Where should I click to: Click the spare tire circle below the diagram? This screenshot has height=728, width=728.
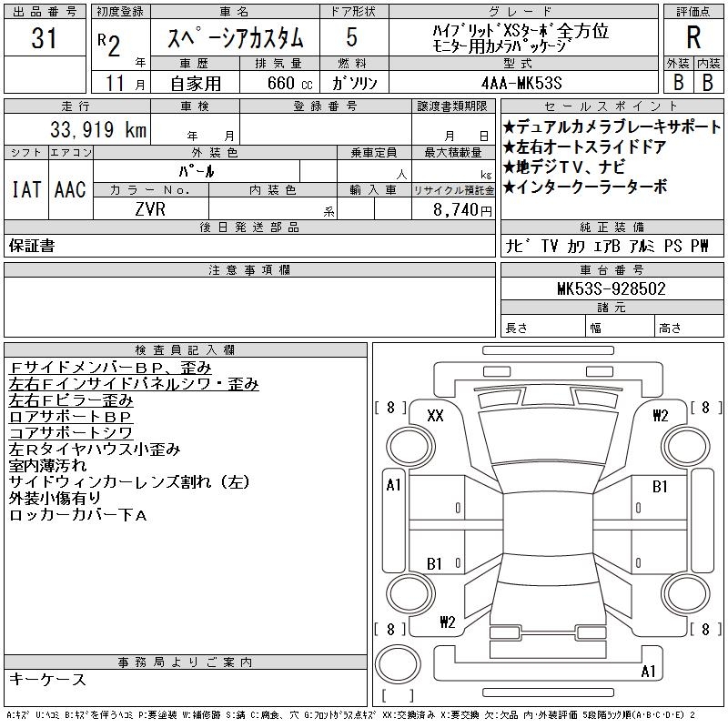[398, 664]
